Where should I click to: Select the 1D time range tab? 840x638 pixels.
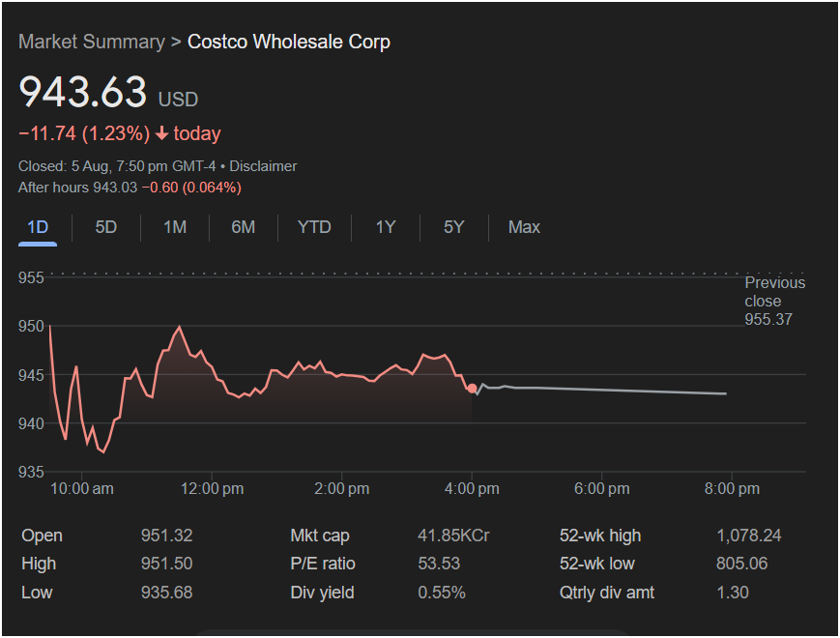(x=38, y=227)
